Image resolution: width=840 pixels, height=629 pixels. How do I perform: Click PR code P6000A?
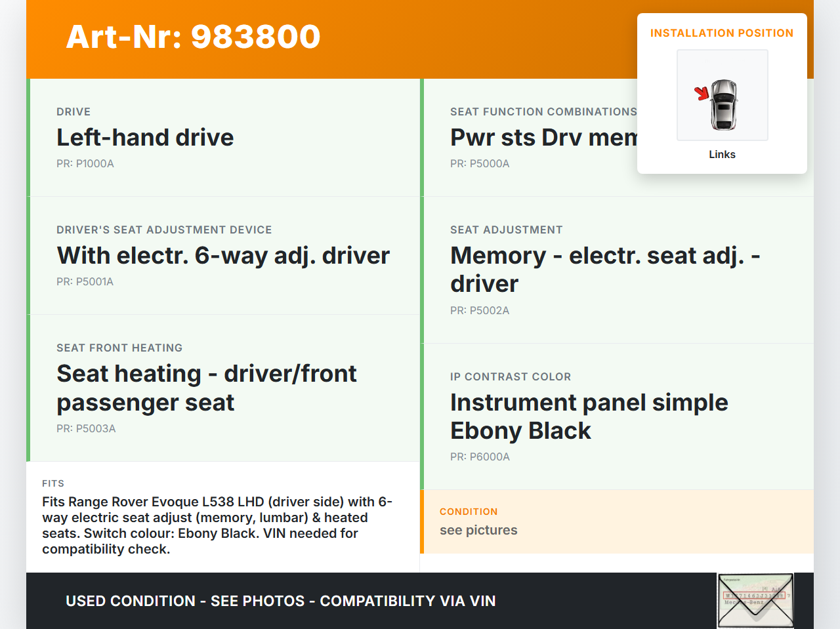[x=480, y=457]
